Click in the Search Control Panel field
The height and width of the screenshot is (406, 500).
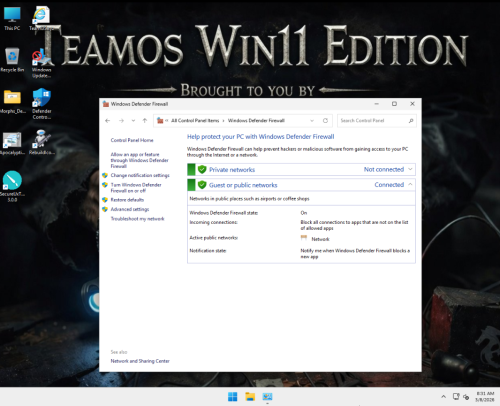click(373, 121)
